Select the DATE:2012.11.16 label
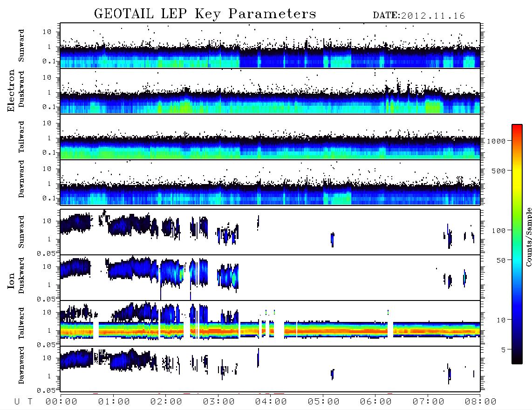The width and height of the screenshot is (532, 410). [x=419, y=16]
